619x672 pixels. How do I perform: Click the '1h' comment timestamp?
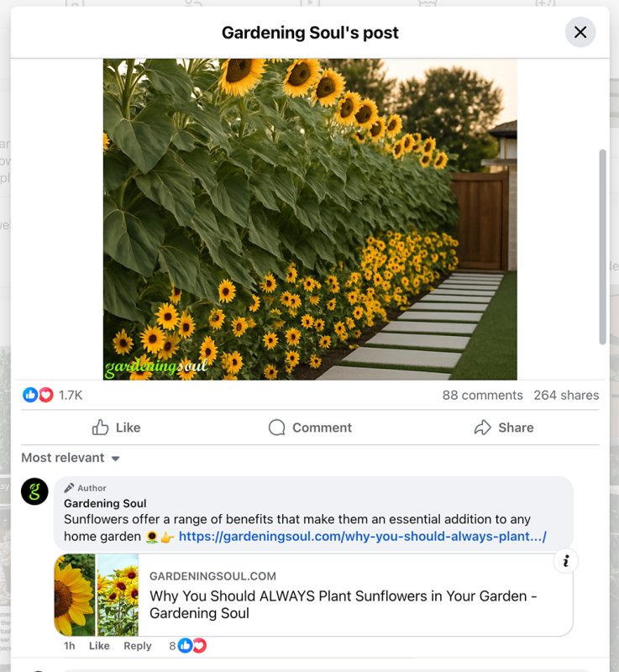click(68, 645)
